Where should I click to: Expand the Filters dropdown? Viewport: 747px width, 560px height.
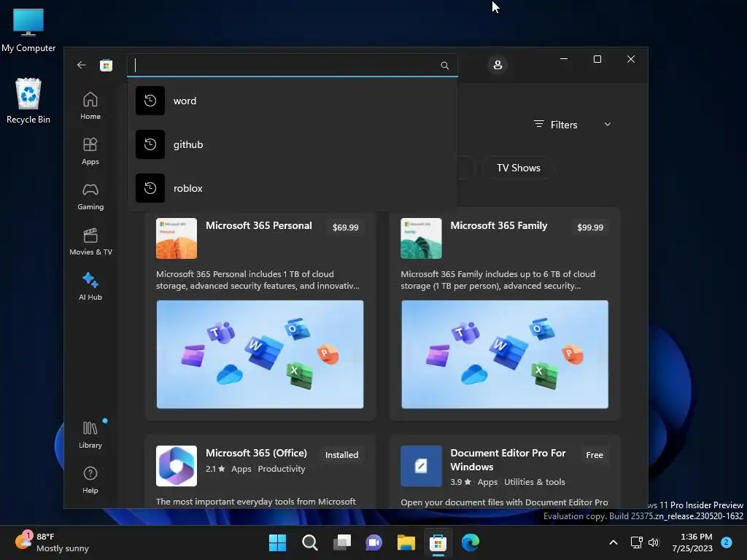[572, 125]
